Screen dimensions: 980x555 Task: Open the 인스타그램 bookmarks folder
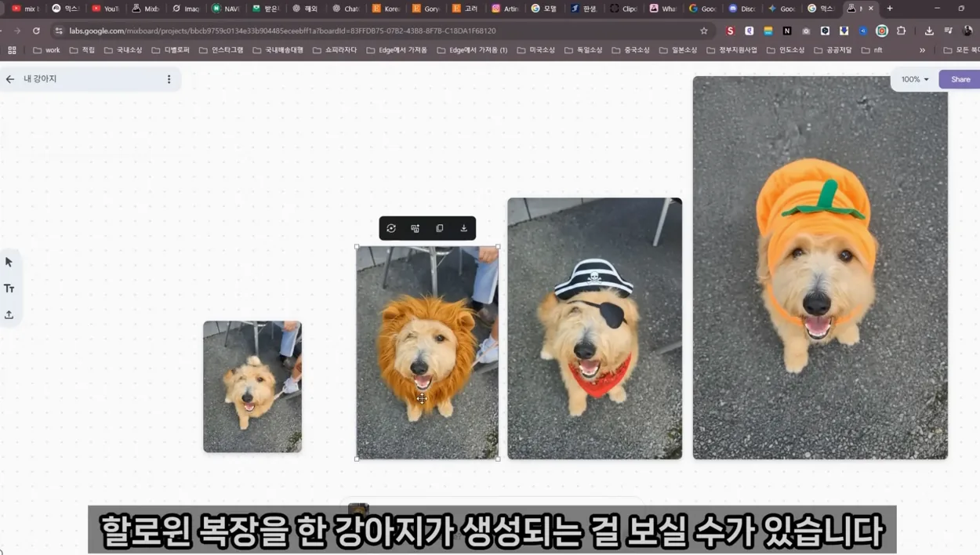(221, 50)
